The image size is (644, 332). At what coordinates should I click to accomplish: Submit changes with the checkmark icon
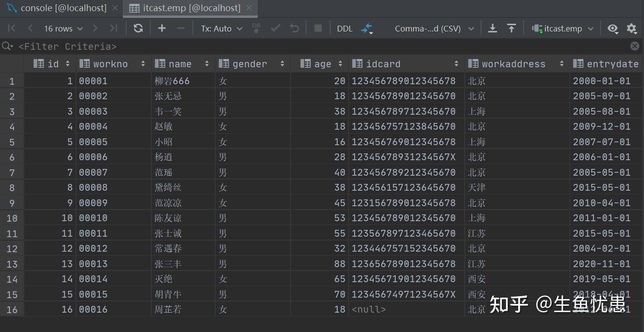[x=276, y=29]
